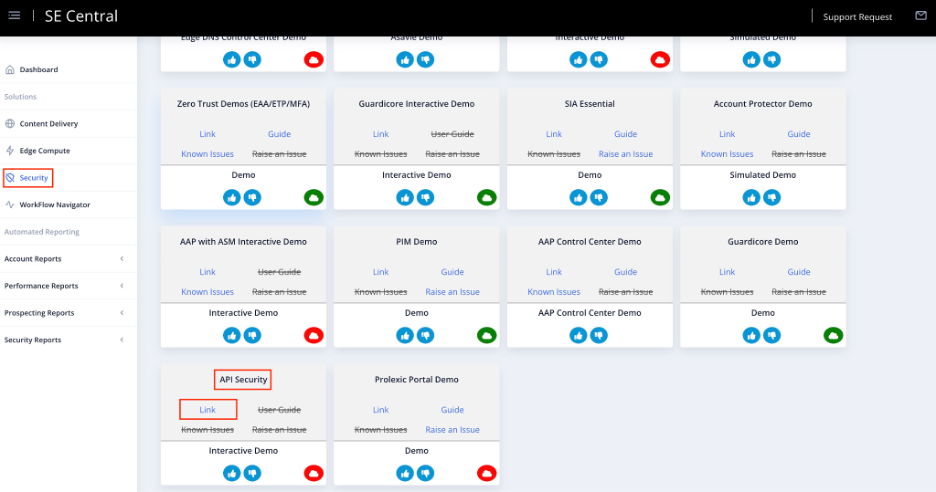The image size is (936, 492).
Task: Thumbs up the Account Protector Demo card
Action: (x=751, y=197)
